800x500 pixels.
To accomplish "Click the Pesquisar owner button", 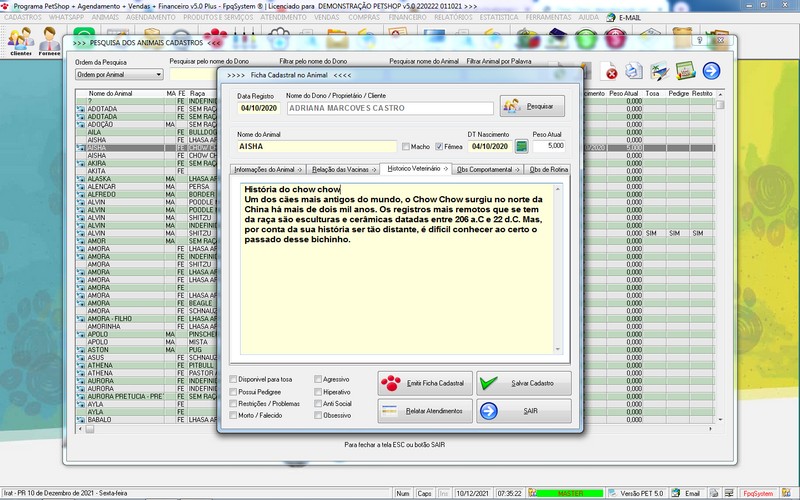I will pyautogui.click(x=532, y=106).
